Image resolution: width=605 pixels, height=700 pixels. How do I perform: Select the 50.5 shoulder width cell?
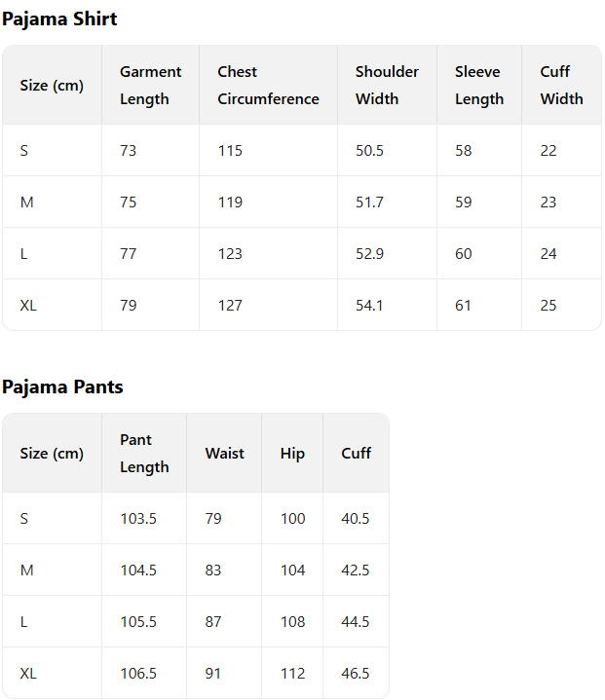(x=369, y=150)
